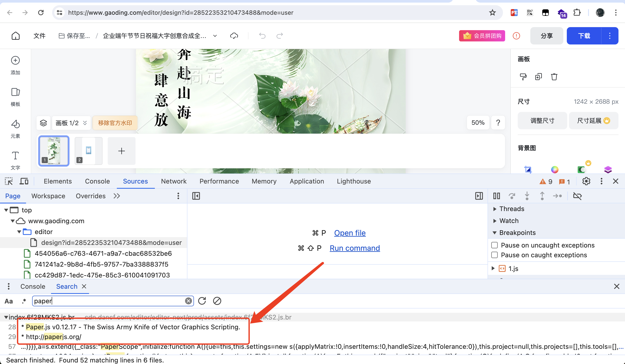Select the undo arrow icon in toolbar

(262, 36)
